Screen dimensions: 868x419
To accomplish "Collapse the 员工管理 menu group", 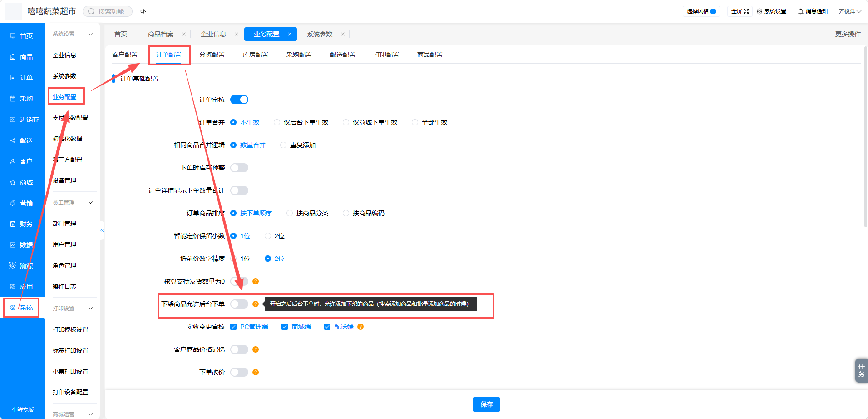I will [90, 203].
